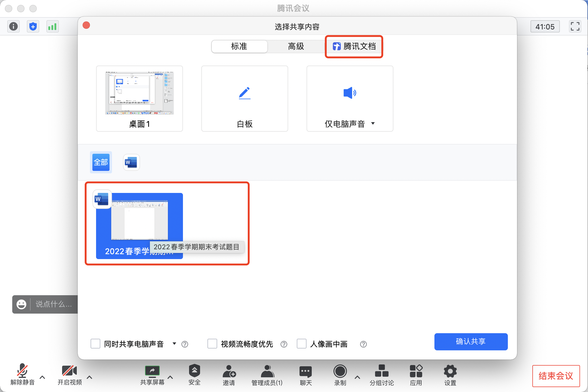Enable 人像画中画 checkbox

[302, 344]
